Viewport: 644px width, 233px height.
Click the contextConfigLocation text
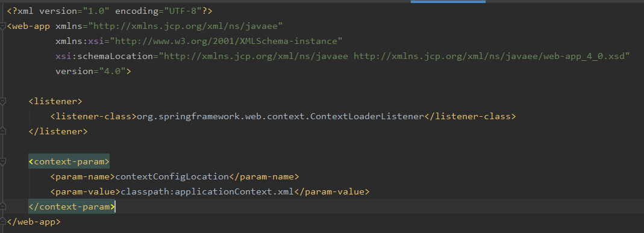click(x=172, y=176)
